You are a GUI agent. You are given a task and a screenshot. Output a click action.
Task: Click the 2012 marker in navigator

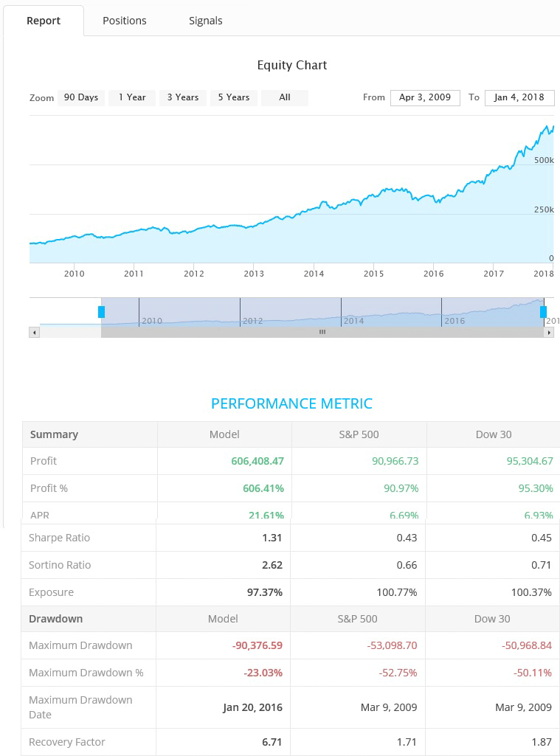[x=252, y=321]
